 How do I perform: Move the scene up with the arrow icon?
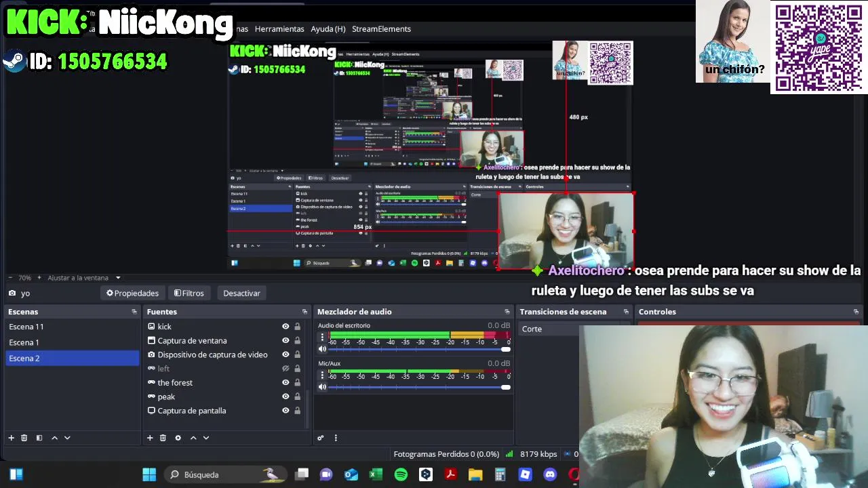point(55,438)
